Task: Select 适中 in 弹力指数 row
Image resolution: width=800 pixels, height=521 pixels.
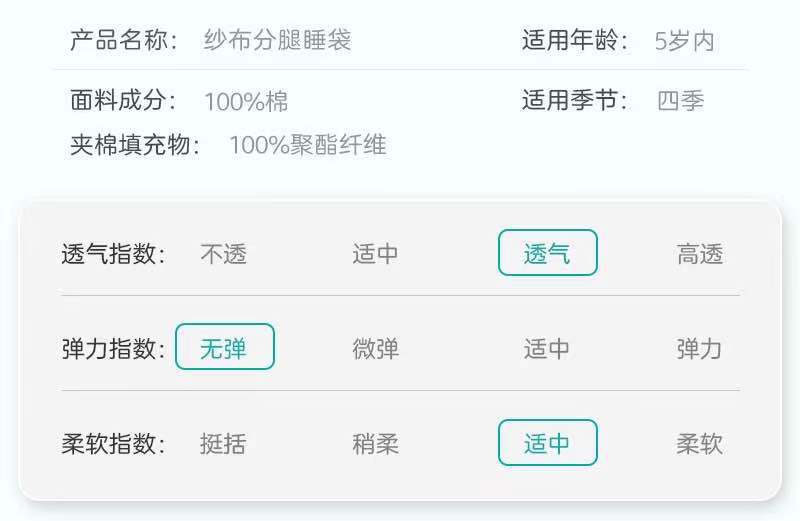Action: [547, 349]
